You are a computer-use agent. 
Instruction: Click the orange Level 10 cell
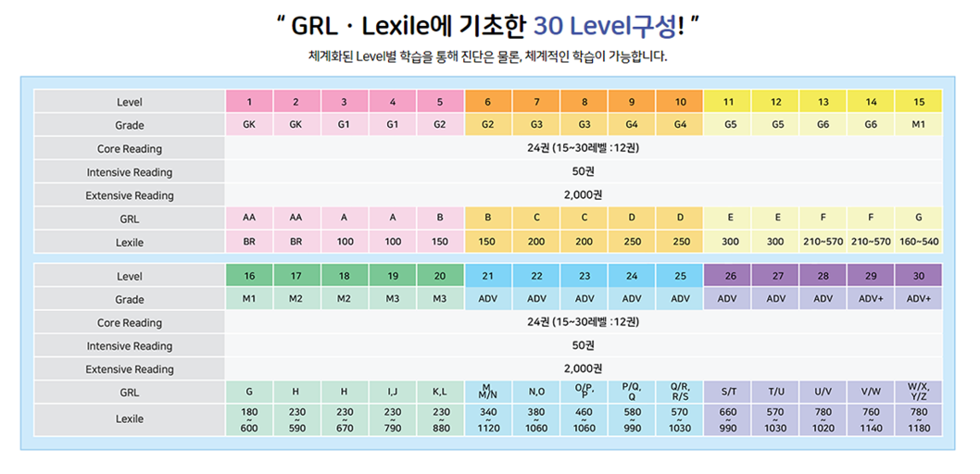click(680, 101)
